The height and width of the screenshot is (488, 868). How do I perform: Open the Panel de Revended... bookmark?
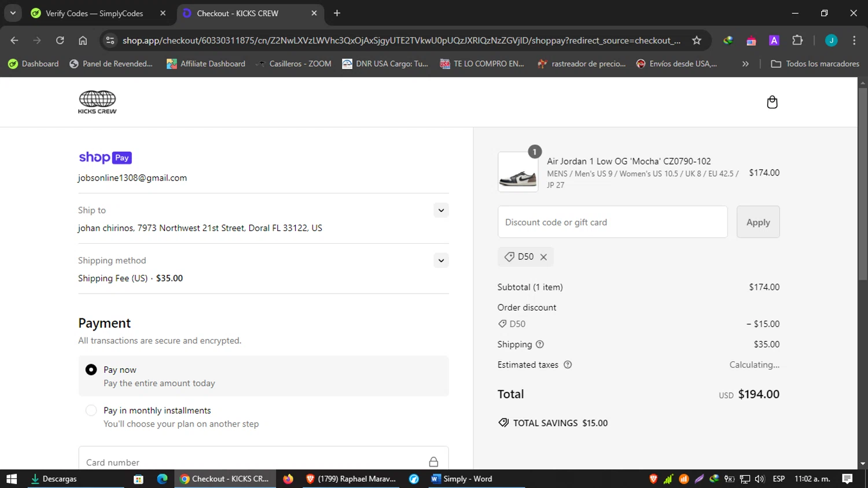(111, 64)
